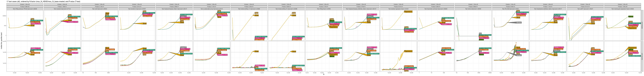The width and height of the screenshot is (644, 76).
Task: Click the fwrite refactored in #6393 facet header
Action: click(x=473, y=9)
